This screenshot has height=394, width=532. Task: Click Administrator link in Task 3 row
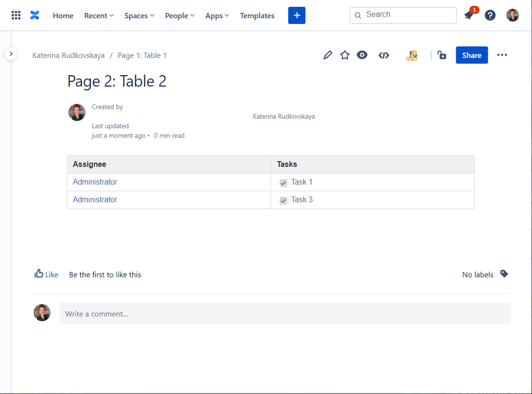click(95, 200)
